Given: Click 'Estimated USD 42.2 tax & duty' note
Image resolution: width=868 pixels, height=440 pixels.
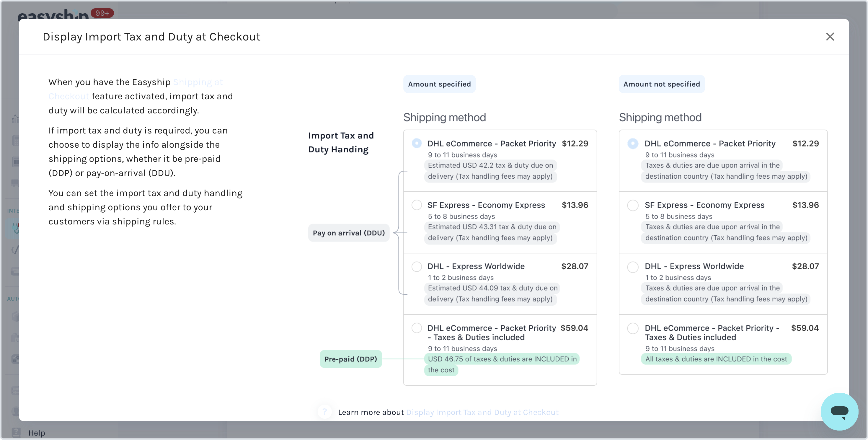Looking at the screenshot, I should coord(490,171).
